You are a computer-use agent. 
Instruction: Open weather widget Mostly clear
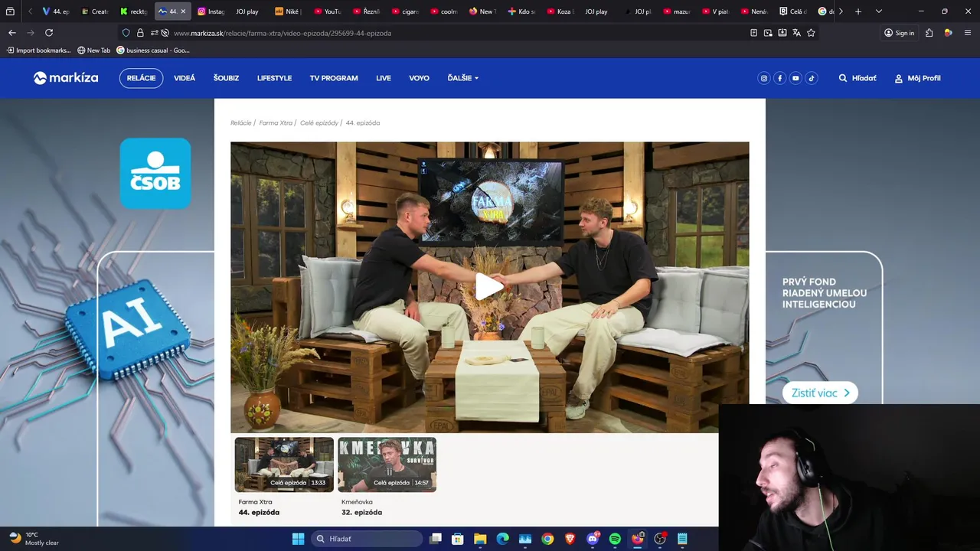pos(34,539)
